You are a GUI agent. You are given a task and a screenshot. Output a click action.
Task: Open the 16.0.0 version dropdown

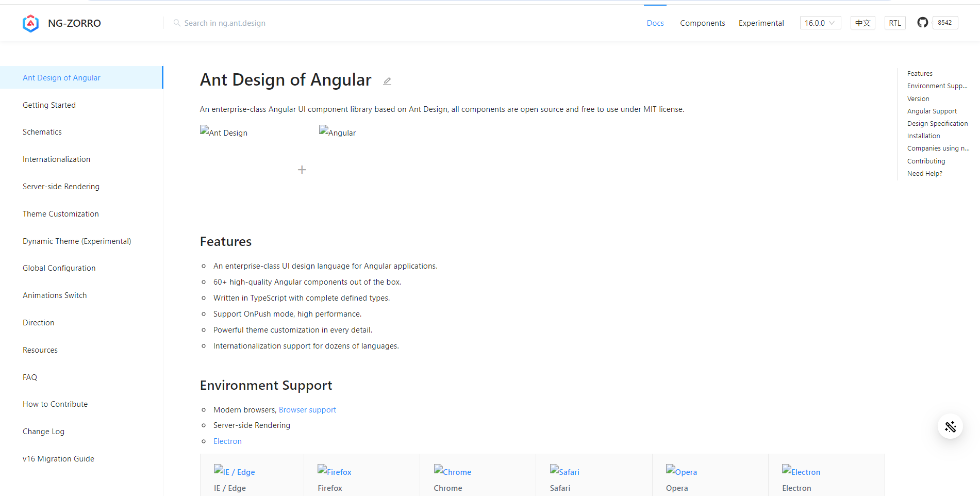click(820, 23)
